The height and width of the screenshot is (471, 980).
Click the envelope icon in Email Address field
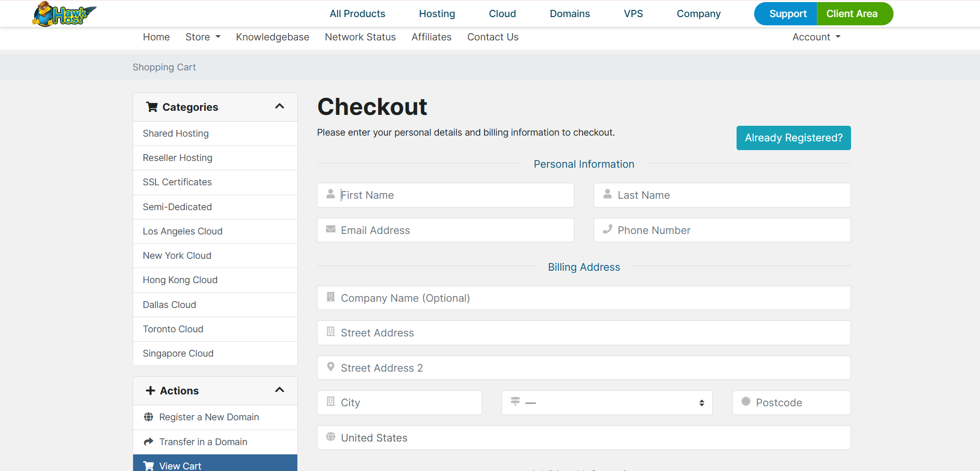pyautogui.click(x=330, y=229)
